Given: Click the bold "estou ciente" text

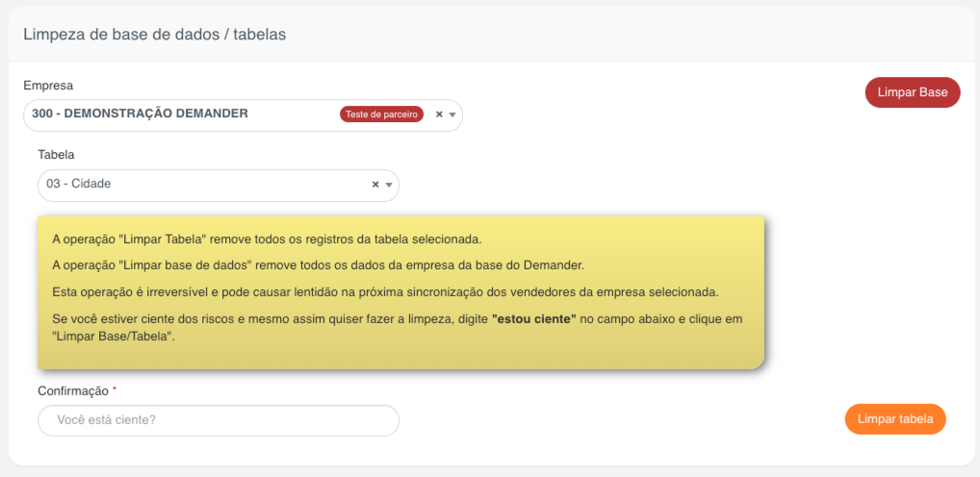Looking at the screenshot, I should pos(533,318).
